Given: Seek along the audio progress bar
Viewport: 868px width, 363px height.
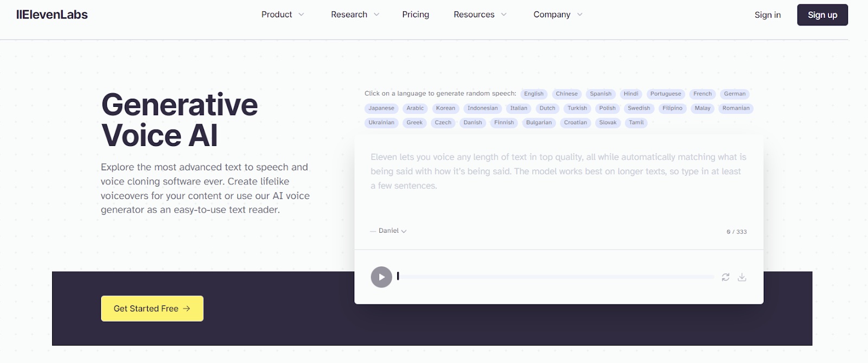Looking at the screenshot, I should (556, 277).
